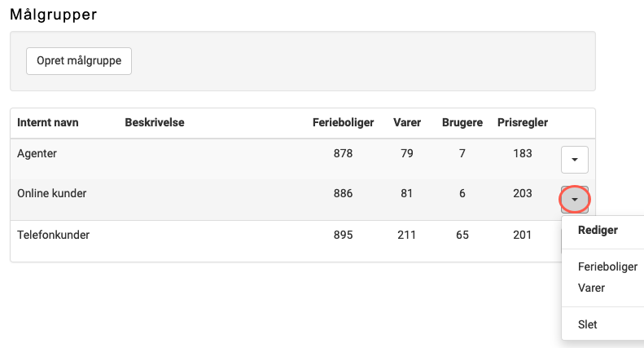The height and width of the screenshot is (348, 644).
Task: Click the Online kunder row name
Action: (52, 193)
